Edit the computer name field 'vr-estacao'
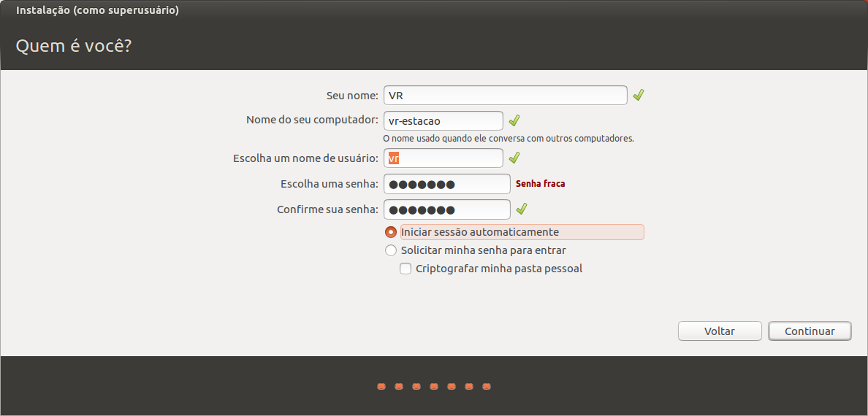Viewport: 868px width, 416px height. click(x=443, y=120)
